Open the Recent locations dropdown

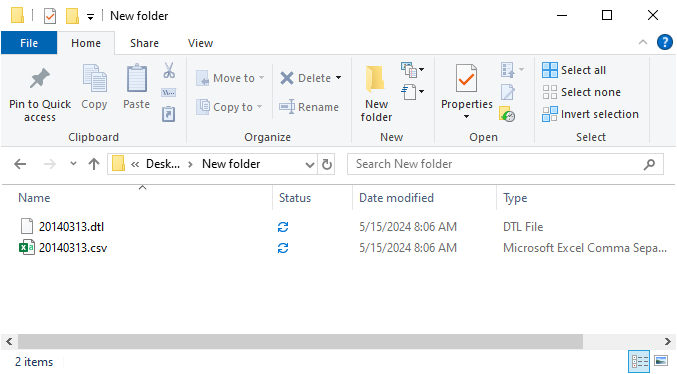tap(73, 164)
